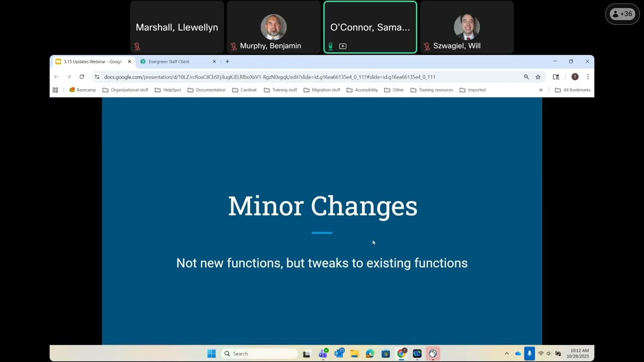Go back in the browser
Viewport: 644px width, 362px height.
click(x=56, y=77)
